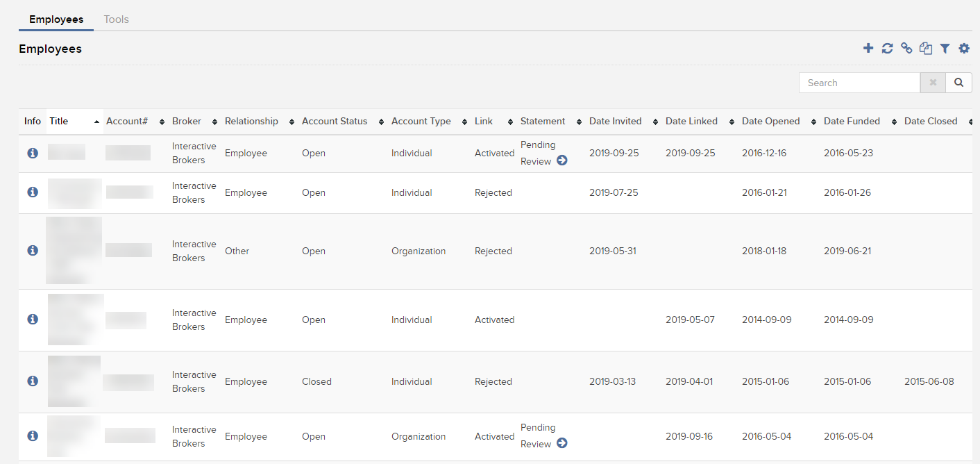Click into the Search input field
980x464 pixels.
point(859,83)
